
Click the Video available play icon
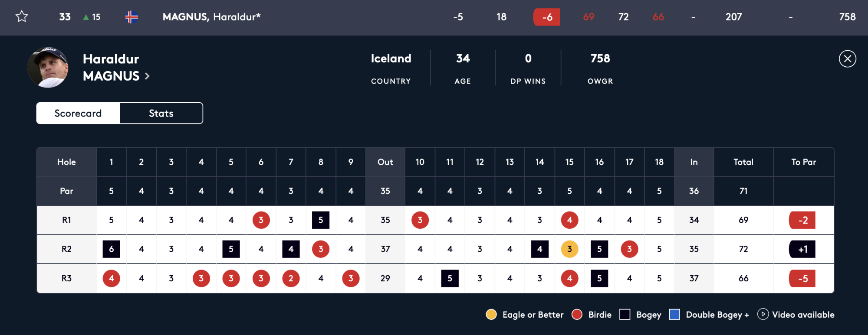[763, 314]
